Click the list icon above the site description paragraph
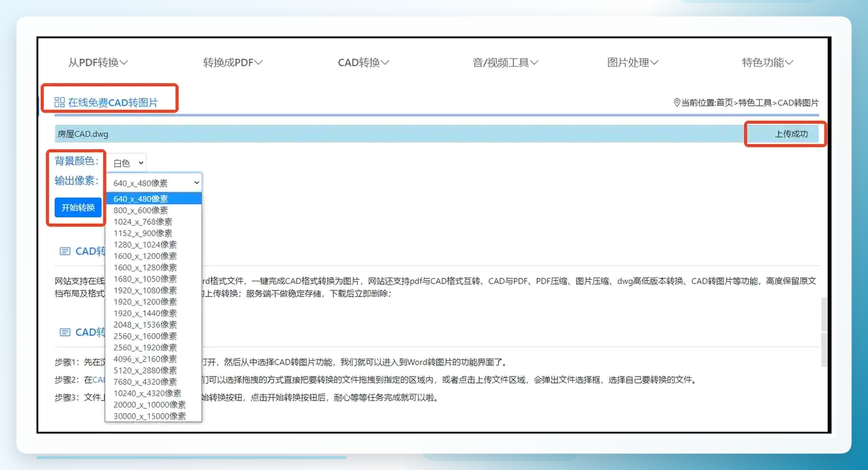 65,251
